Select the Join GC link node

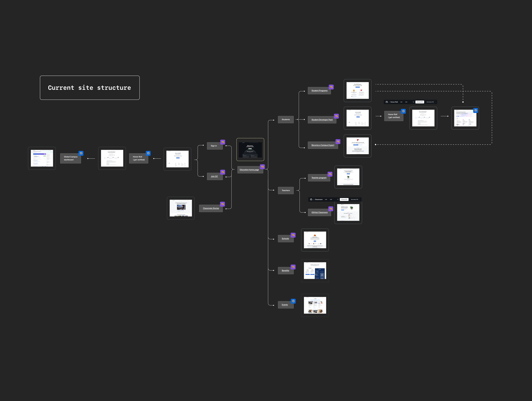215,176
